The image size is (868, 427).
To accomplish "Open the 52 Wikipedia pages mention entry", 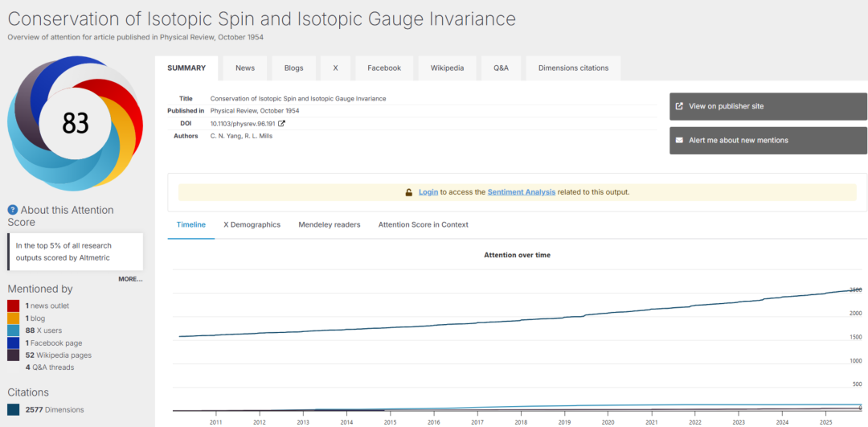I will coord(58,355).
